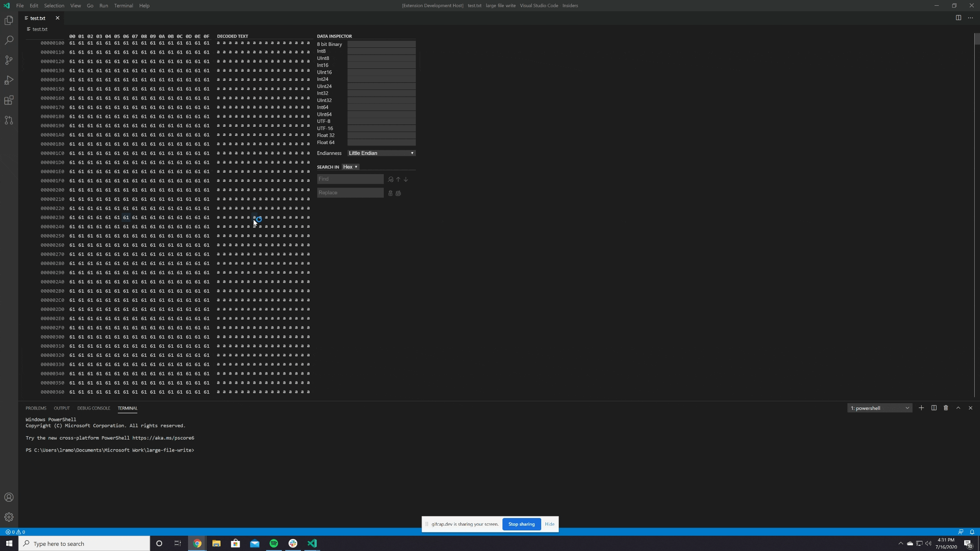Split the editor using the top-right icon
Image resolution: width=980 pixels, height=551 pixels.
[958, 17]
